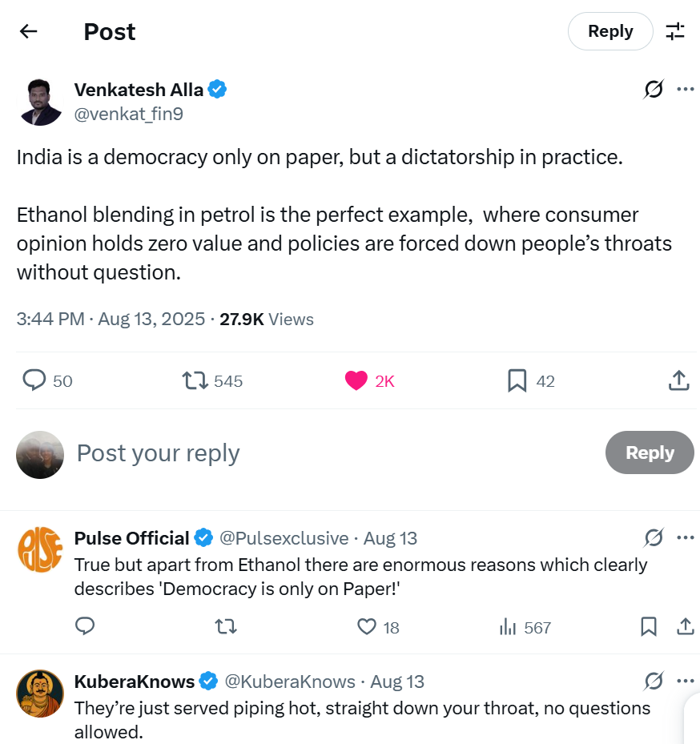Type in the 'Post your reply' field
This screenshot has width=700, height=744.
320,453
